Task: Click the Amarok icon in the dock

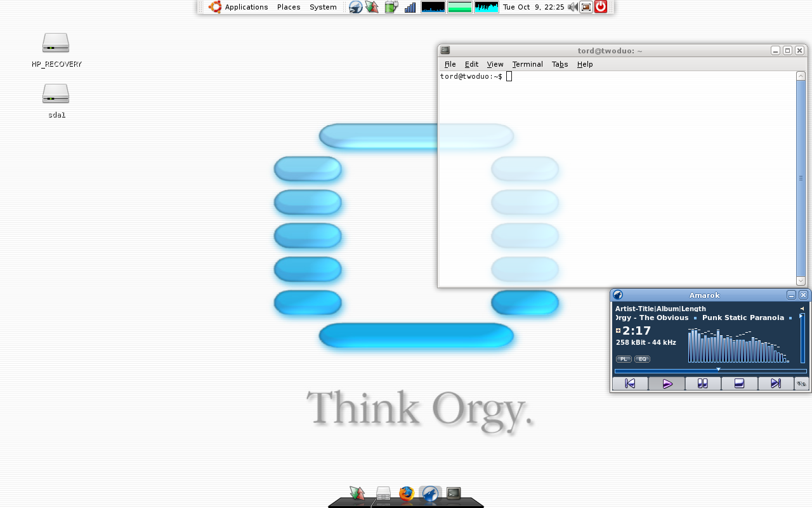Action: 430,493
